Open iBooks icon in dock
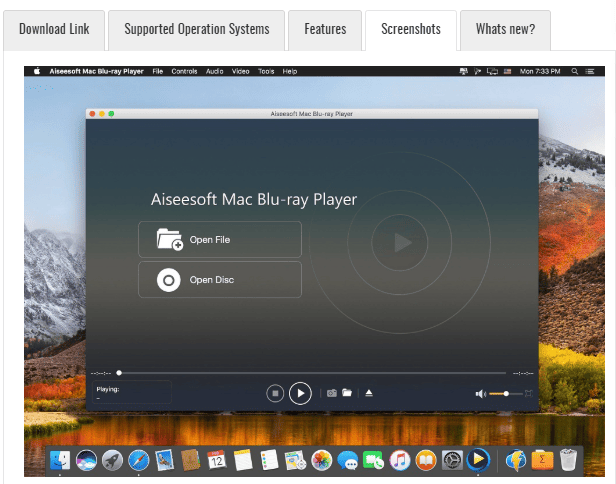Image resolution: width=616 pixels, height=484 pixels. pos(426,460)
